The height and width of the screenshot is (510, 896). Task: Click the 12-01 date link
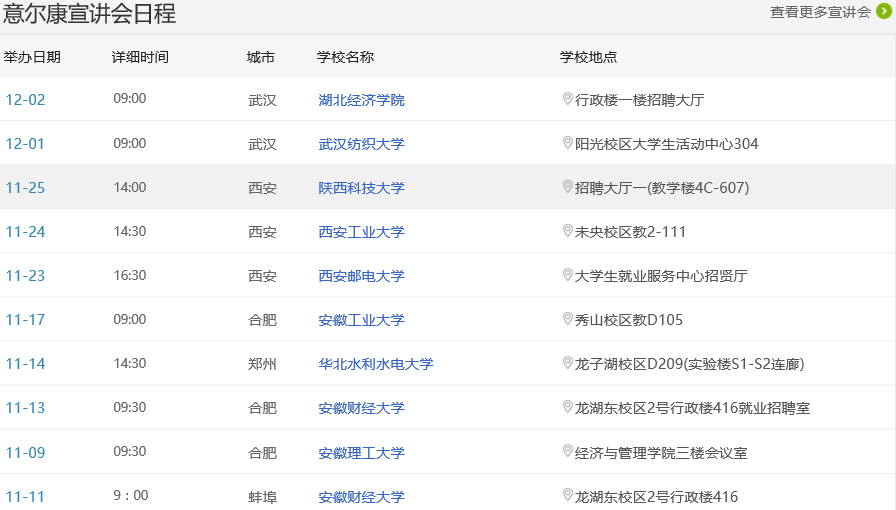click(x=25, y=144)
